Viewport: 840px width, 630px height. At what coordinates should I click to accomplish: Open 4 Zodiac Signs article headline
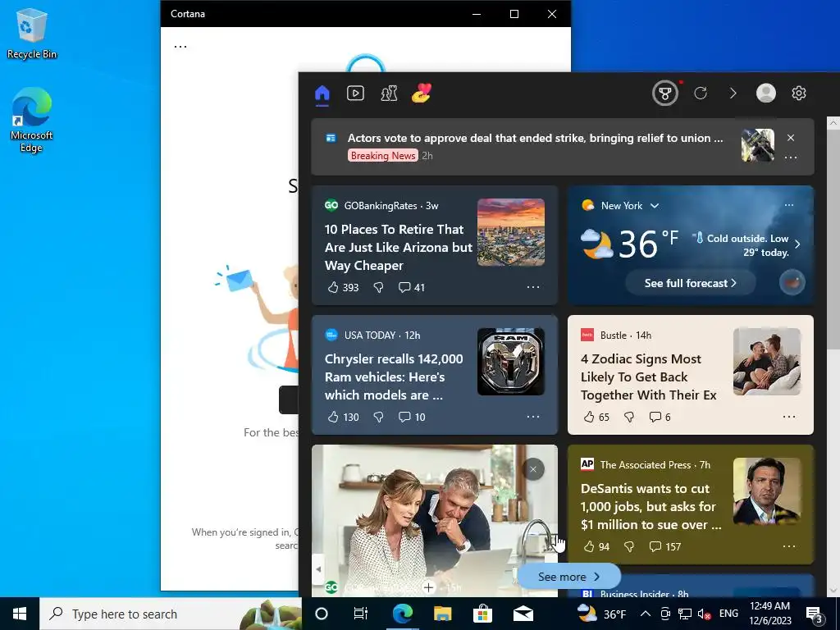pos(648,377)
